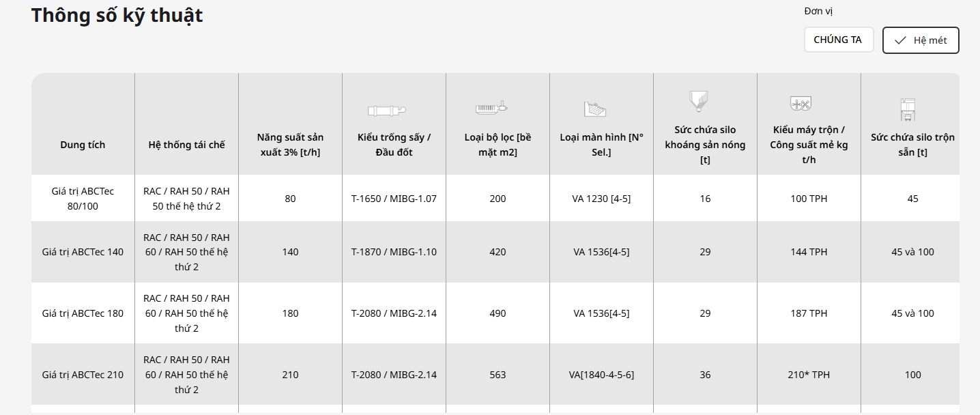
Task: Click the mixer type icon
Action: coord(800,104)
